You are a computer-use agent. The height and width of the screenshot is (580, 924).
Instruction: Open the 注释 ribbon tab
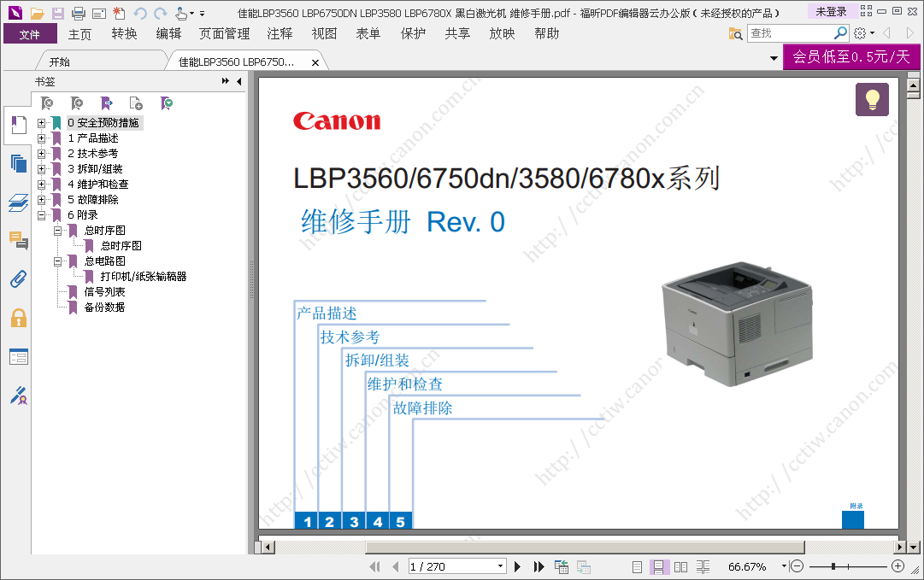tap(280, 34)
